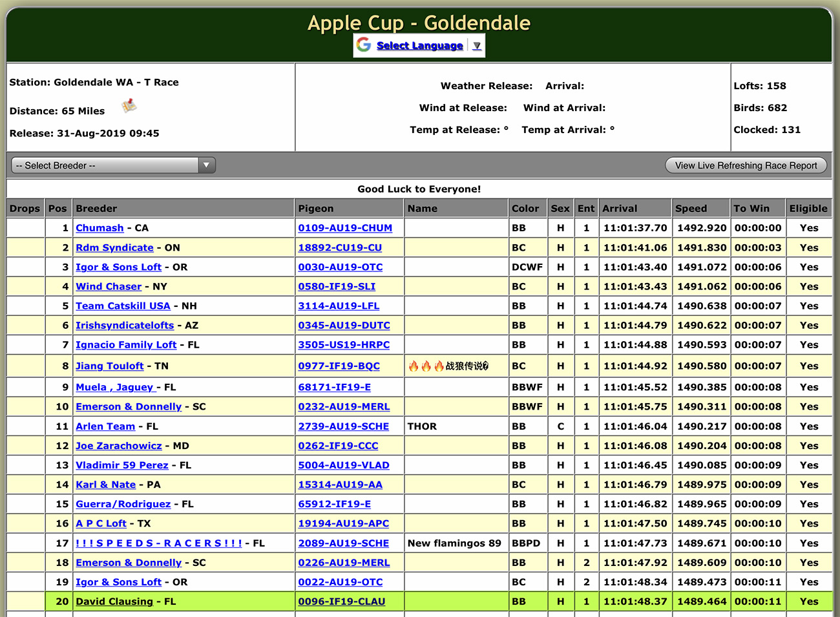Image resolution: width=840 pixels, height=617 pixels.
Task: Open Chumash breeder link
Action: (x=100, y=228)
